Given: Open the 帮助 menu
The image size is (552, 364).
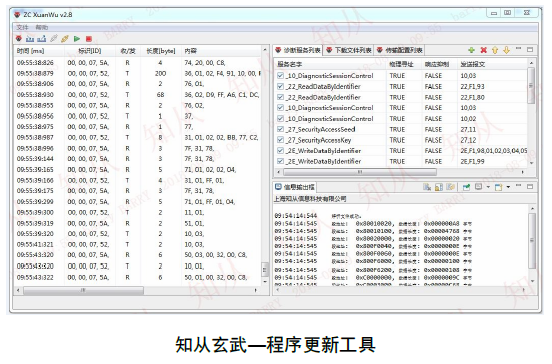Looking at the screenshot, I should 42,27.
